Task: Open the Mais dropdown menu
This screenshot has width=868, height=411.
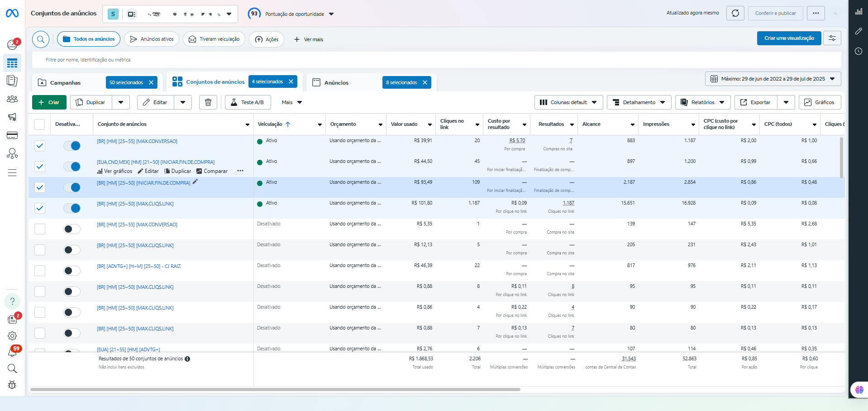Action: coord(291,102)
